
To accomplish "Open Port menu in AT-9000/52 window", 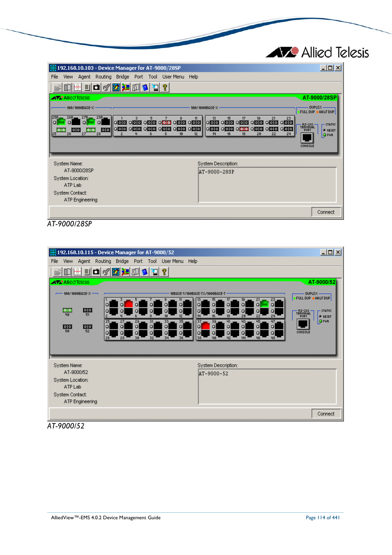I will pyautogui.click(x=138, y=261).
